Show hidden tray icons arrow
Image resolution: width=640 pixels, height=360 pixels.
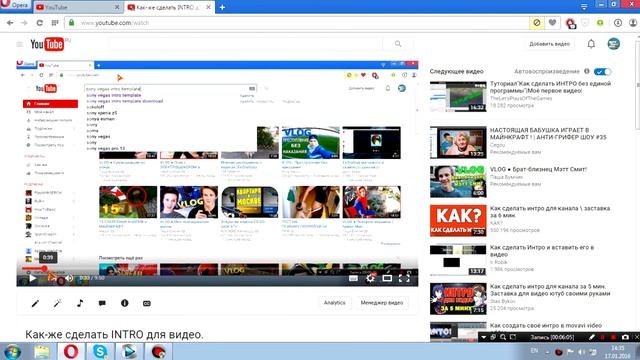(547, 351)
